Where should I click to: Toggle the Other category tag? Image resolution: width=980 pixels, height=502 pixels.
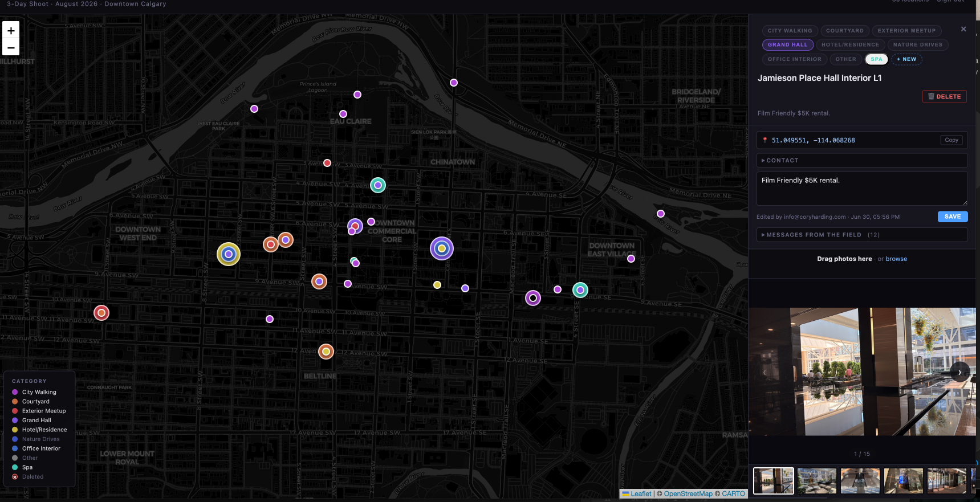846,59
